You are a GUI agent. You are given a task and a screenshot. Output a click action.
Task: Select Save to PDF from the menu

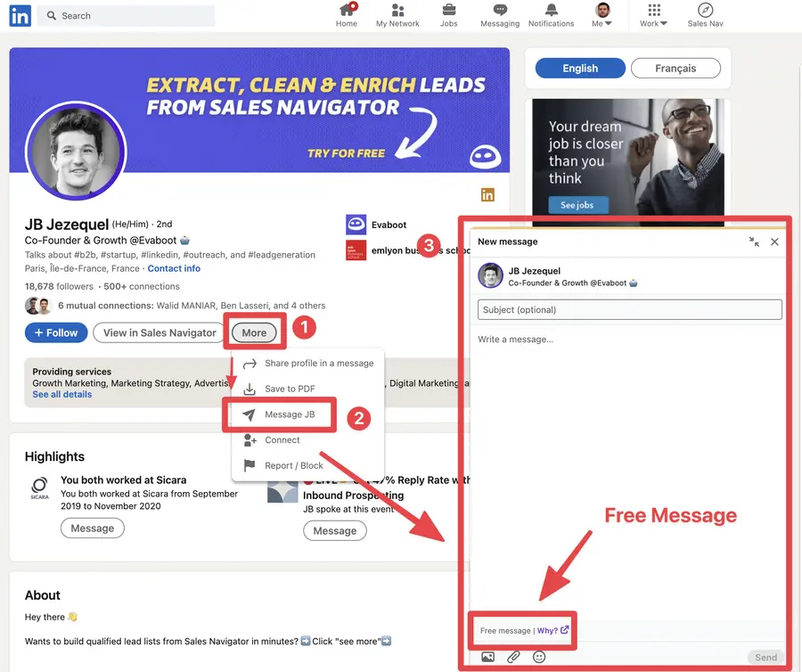click(x=291, y=388)
